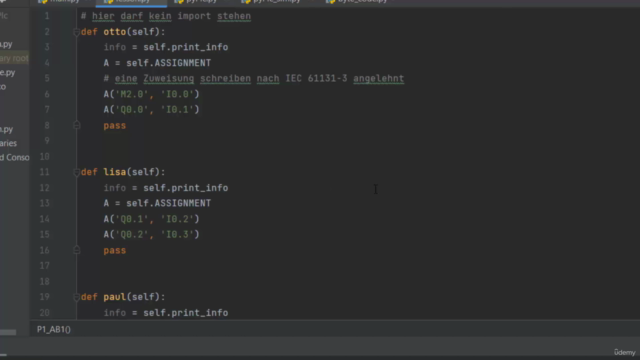Click the project panel horizontal scrollbar
Image resolution: width=640 pixels, height=360 pixels.
[x=8, y=332]
